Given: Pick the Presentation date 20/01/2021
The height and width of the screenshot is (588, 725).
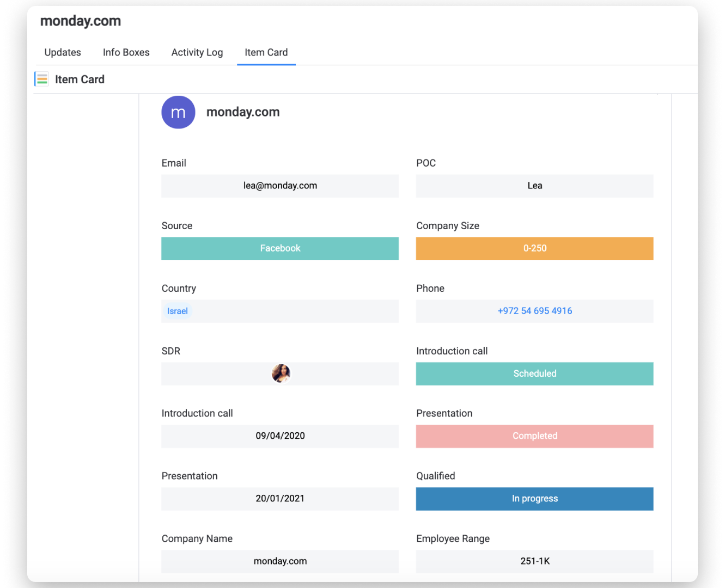Looking at the screenshot, I should point(280,499).
